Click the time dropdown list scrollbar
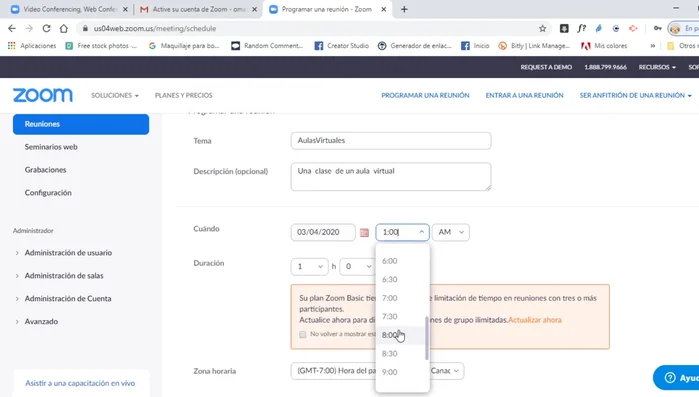 [x=427, y=338]
